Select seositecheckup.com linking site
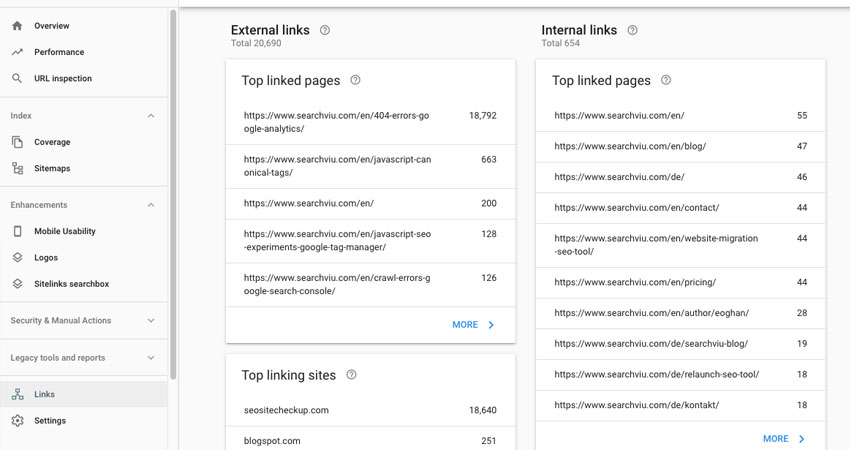This screenshot has width=850, height=450. pos(370,410)
